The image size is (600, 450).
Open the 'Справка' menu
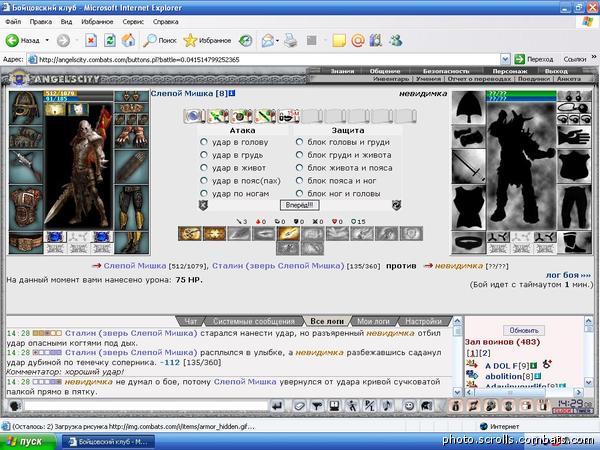pyautogui.click(x=165, y=22)
